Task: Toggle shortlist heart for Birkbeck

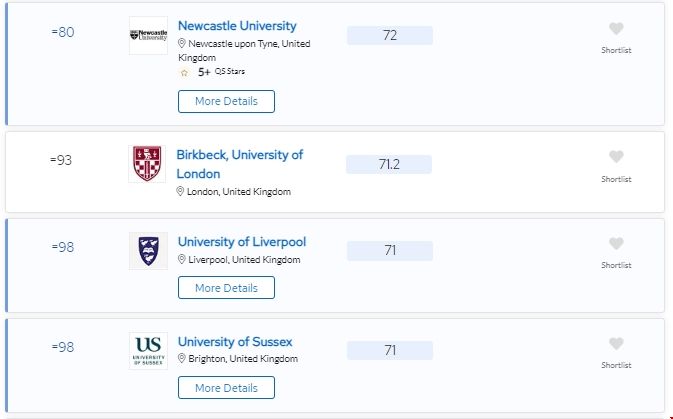Action: coord(616,157)
